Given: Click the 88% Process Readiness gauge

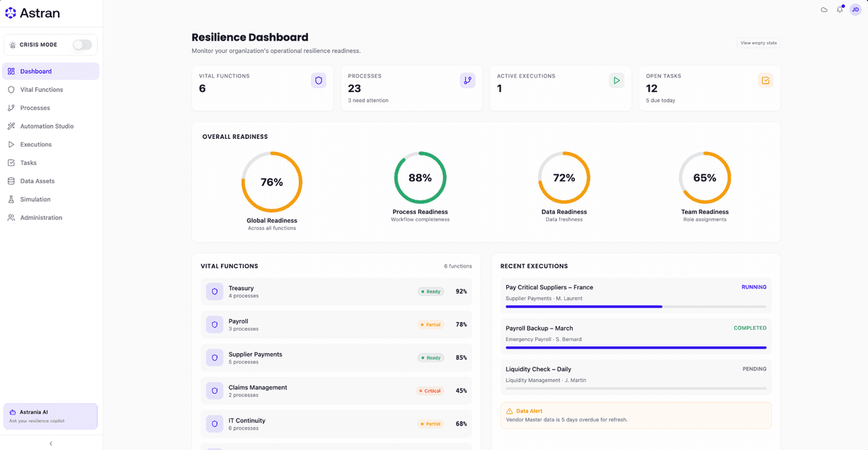Looking at the screenshot, I should [420, 178].
